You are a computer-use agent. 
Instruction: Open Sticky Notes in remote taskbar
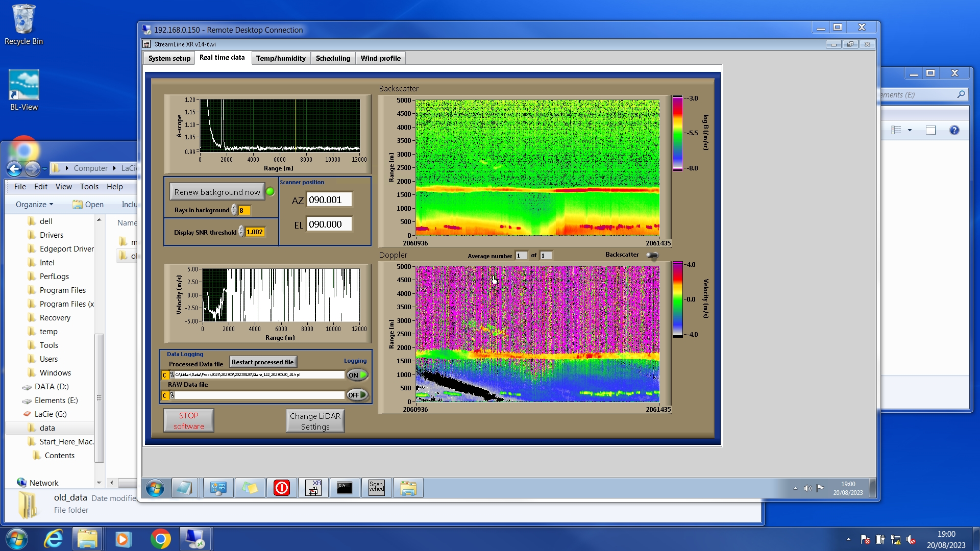250,488
